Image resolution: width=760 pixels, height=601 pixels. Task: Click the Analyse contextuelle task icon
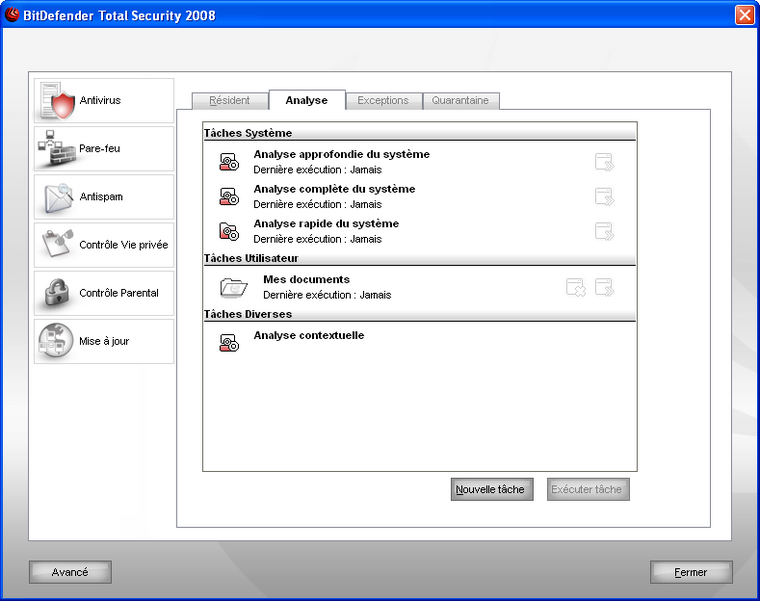click(229, 343)
